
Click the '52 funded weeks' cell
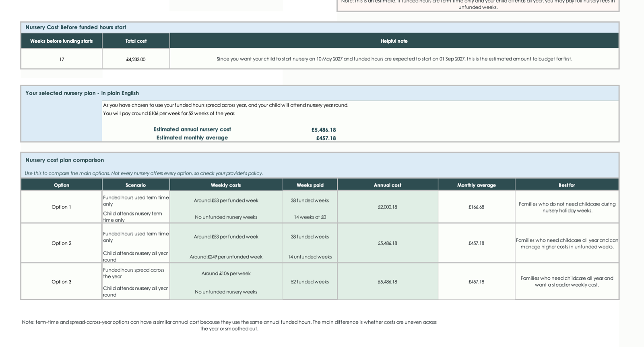310,282
